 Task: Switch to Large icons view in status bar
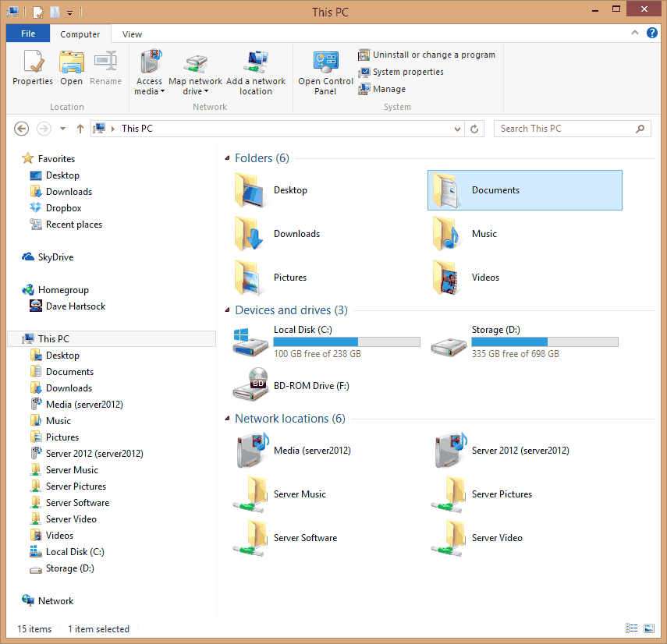pos(649,628)
